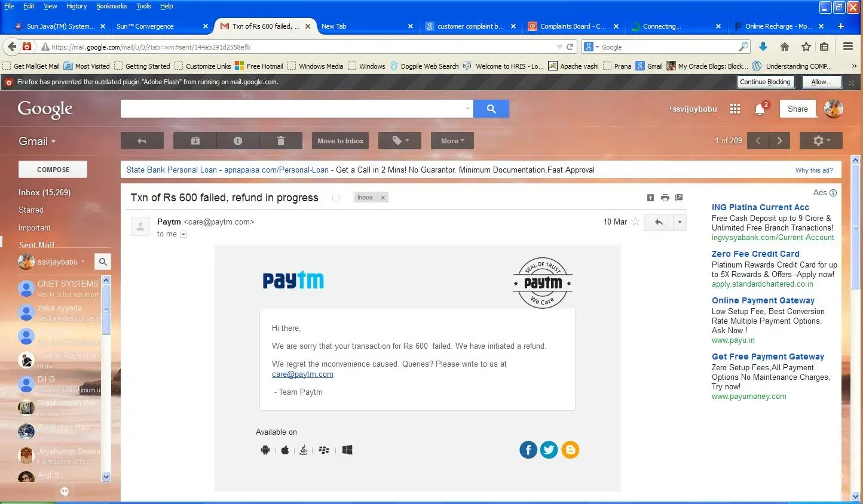Image resolution: width=863 pixels, height=504 pixels.
Task: Print all messages with the printer icon
Action: [665, 198]
